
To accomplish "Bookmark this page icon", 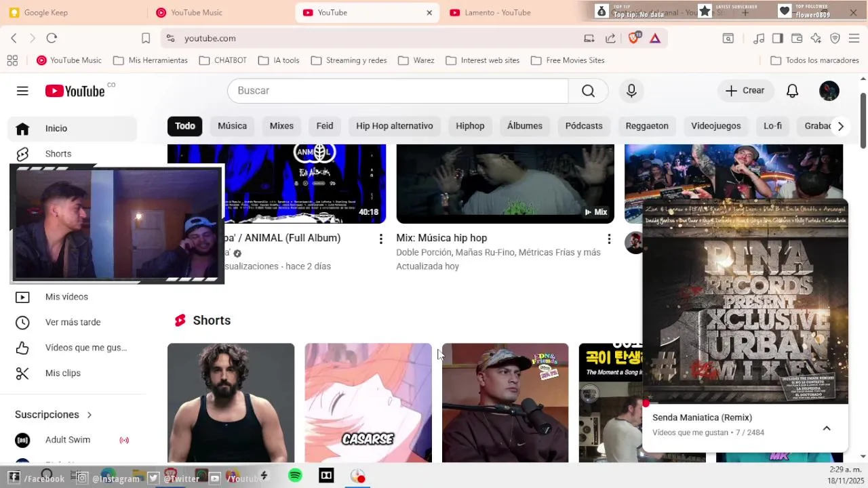I will [x=146, y=38].
